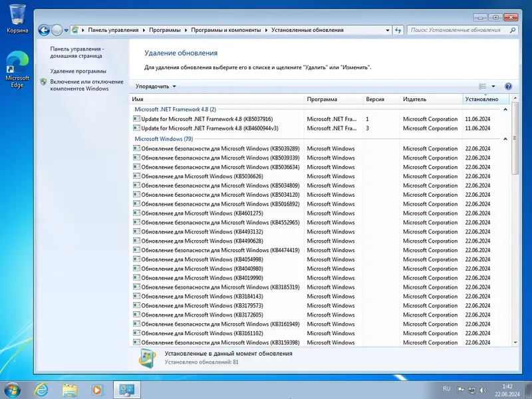Screen dimensions: 532x399
Task: Click the Forward navigation arrow
Action: pyautogui.click(x=56, y=30)
